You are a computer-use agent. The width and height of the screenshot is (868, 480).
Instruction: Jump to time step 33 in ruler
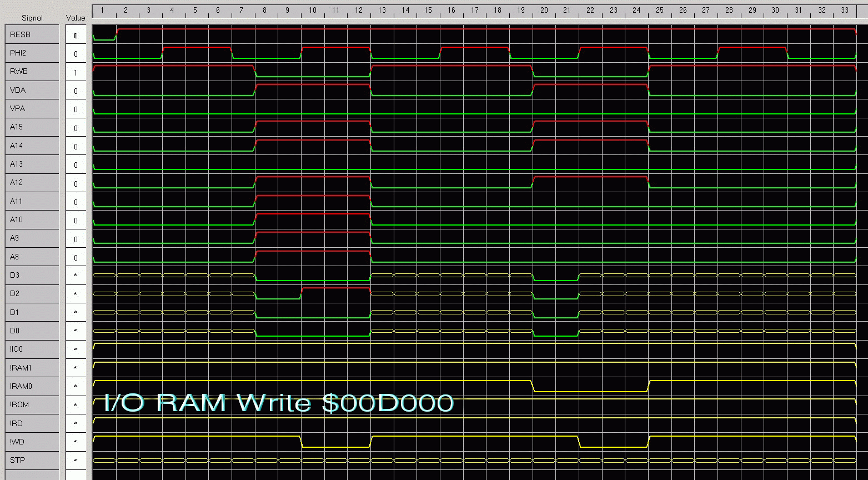[845, 10]
